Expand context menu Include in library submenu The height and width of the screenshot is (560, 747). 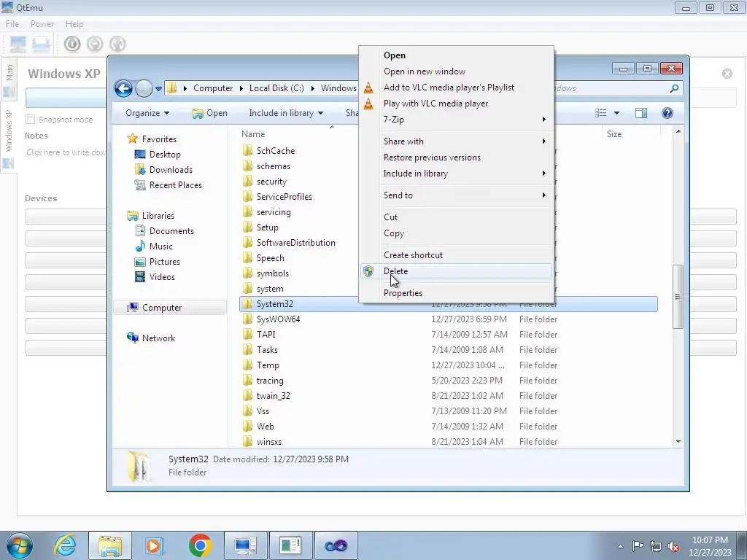tap(457, 174)
